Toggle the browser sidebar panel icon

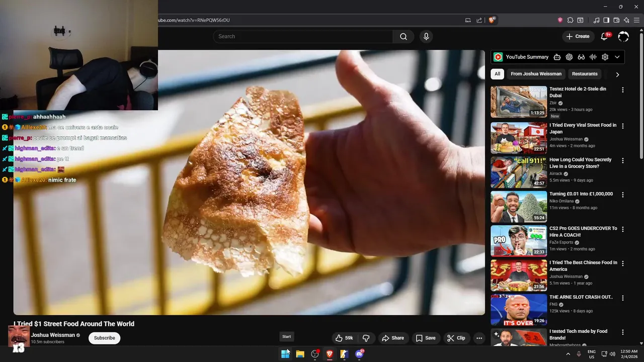(x=606, y=20)
